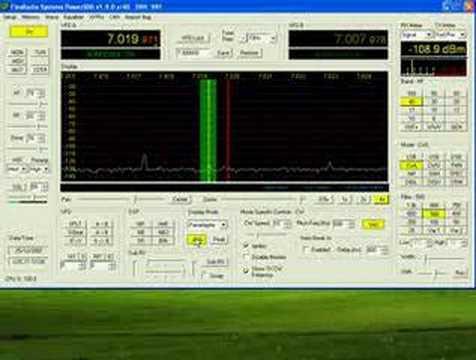Image resolution: width=476 pixels, height=360 pixels.
Task: Toggle the ANF notch filter button
Action: 163,224
